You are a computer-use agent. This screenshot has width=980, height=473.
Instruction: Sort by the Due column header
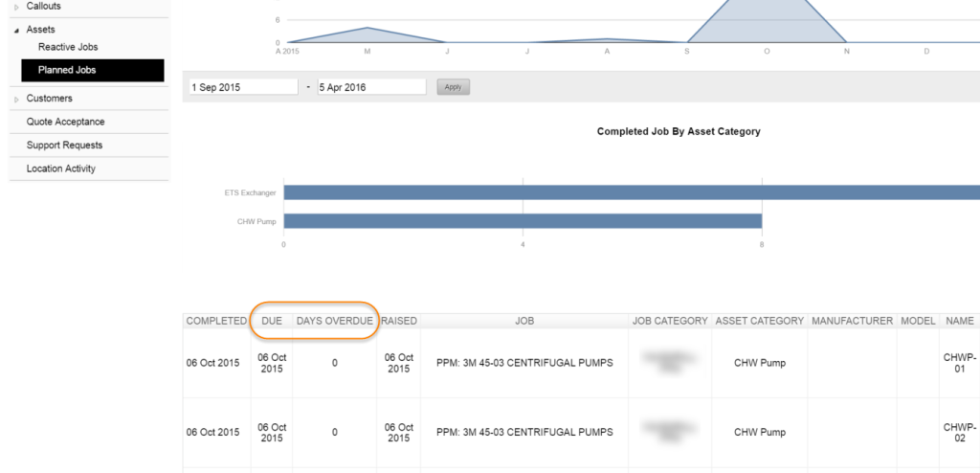tap(272, 321)
